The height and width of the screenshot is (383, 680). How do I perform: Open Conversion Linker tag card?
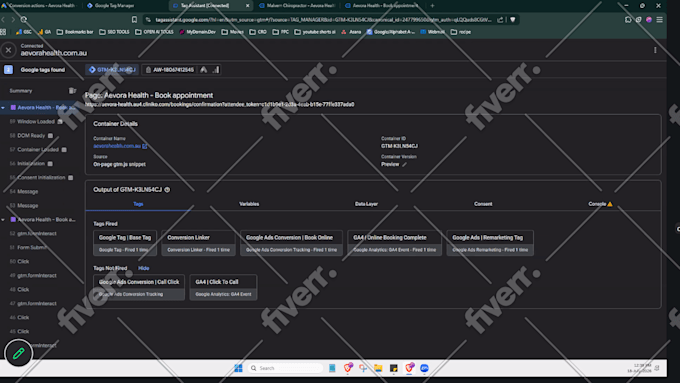(x=198, y=243)
